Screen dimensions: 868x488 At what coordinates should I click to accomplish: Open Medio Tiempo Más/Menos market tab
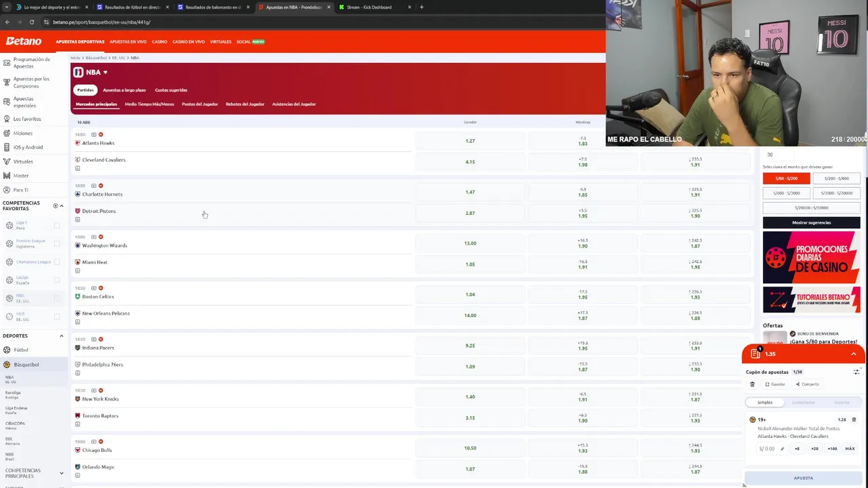[149, 104]
